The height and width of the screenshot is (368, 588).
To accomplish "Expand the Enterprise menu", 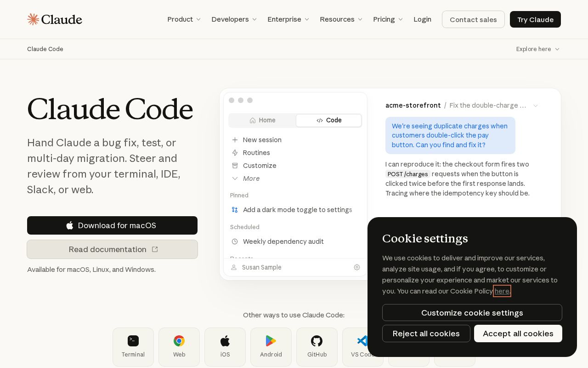I will tap(288, 19).
